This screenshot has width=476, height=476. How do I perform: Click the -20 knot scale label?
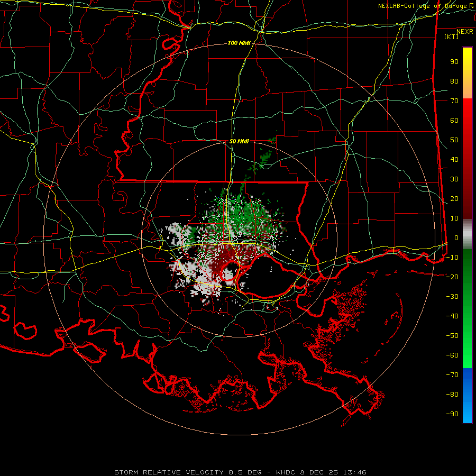[452, 277]
